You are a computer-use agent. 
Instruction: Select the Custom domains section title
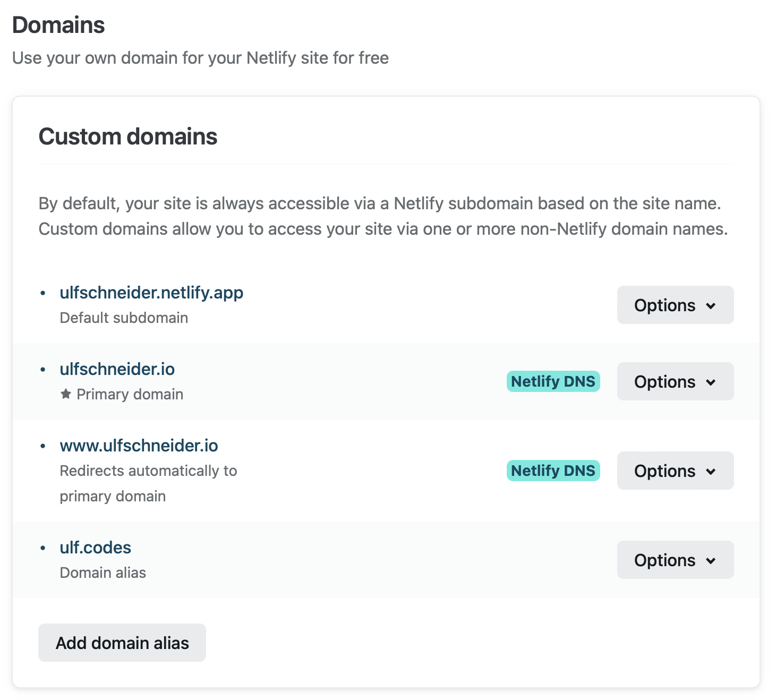[128, 136]
